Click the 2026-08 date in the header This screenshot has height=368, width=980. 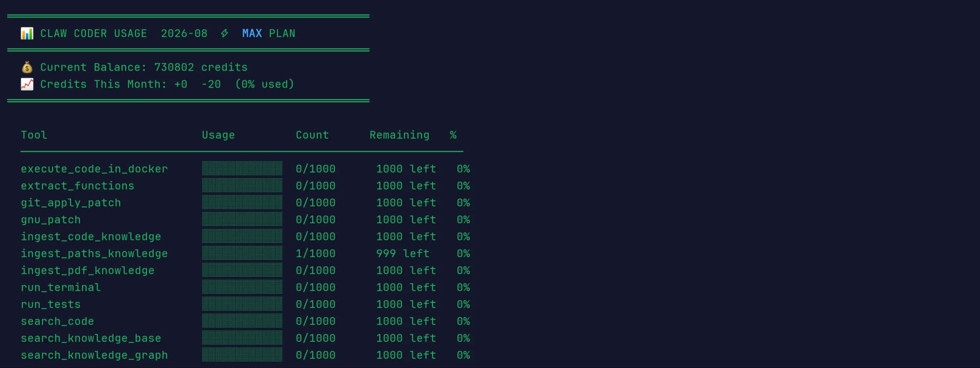click(x=184, y=34)
